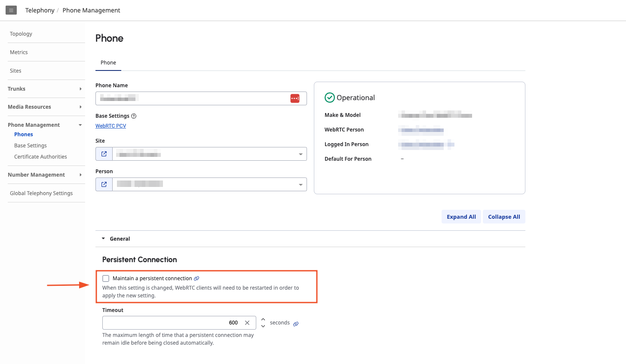Open Certificate Authorities in the sidebar
The width and height of the screenshot is (626, 364).
(40, 157)
